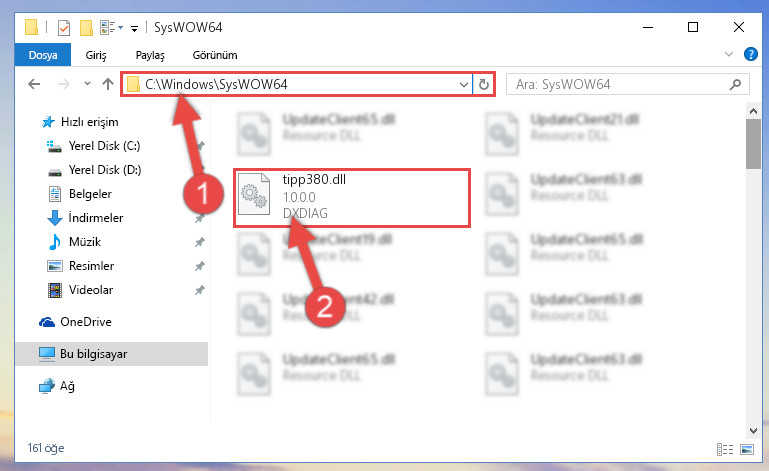Unpin Videolar from quick access
This screenshot has width=769, height=471.
[x=200, y=290]
